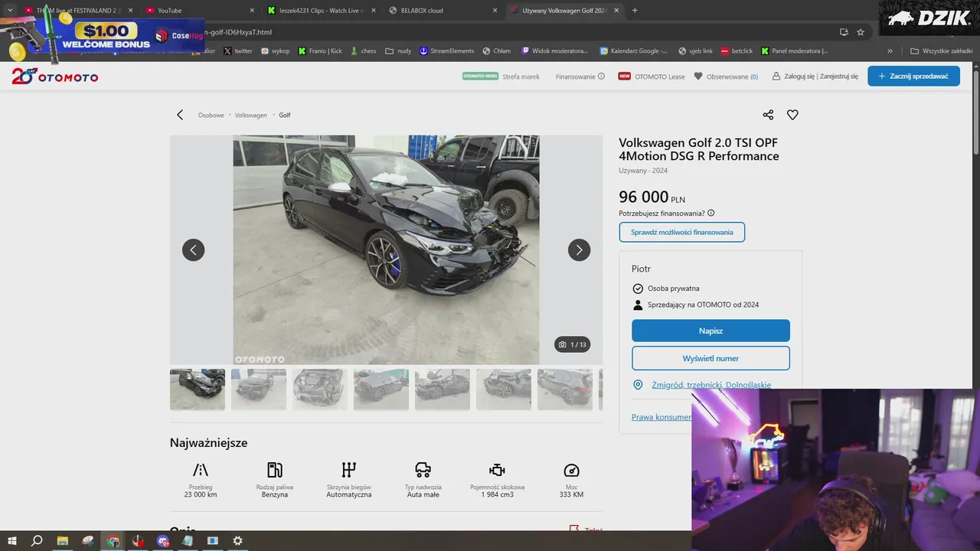Screen dimensions: 980x551
Task: Open betclick bookmark
Action: click(737, 51)
